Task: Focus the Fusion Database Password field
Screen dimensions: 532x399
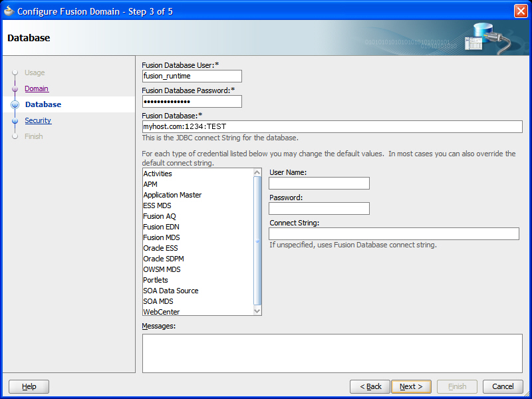Action: (x=192, y=102)
